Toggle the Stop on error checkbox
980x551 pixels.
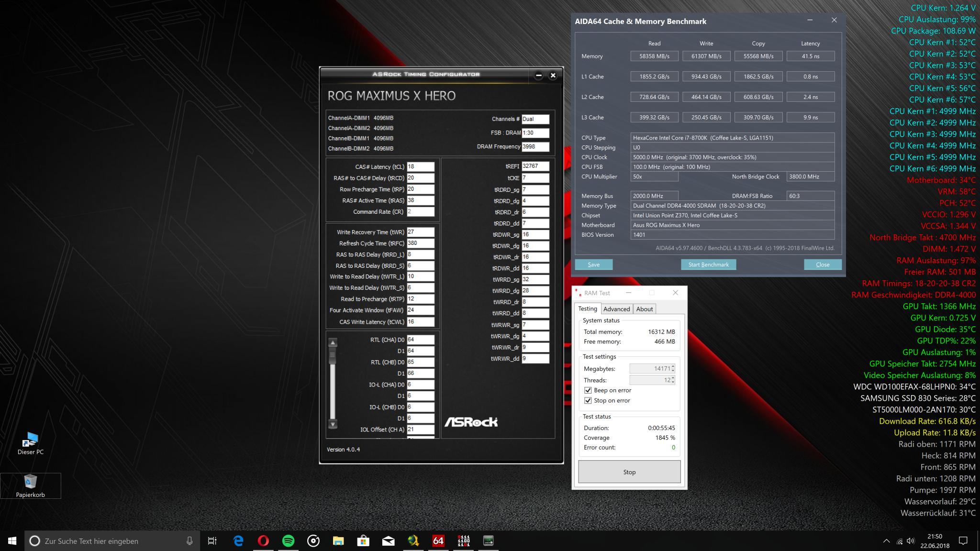coord(588,400)
